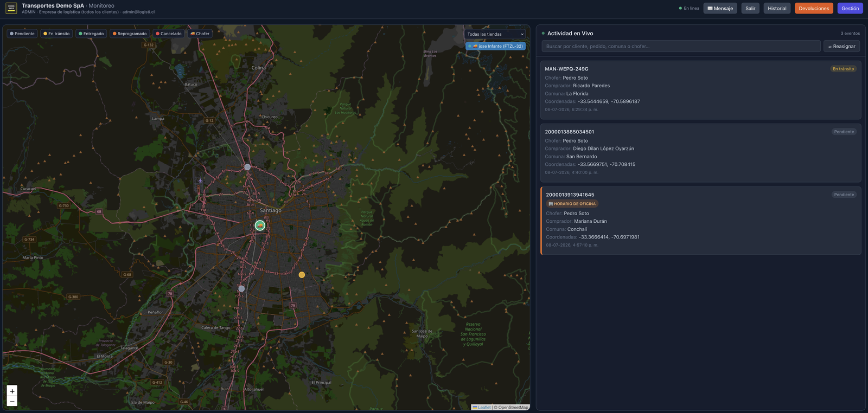Viewport: 868px width, 413px height.
Task: Click the En línea status indicator
Action: pos(689,8)
